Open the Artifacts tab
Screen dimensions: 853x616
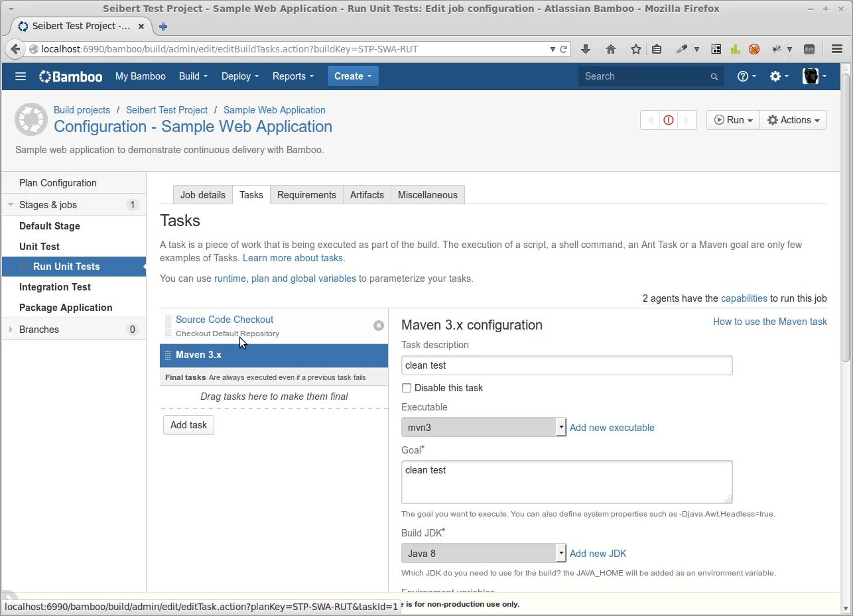tap(367, 195)
